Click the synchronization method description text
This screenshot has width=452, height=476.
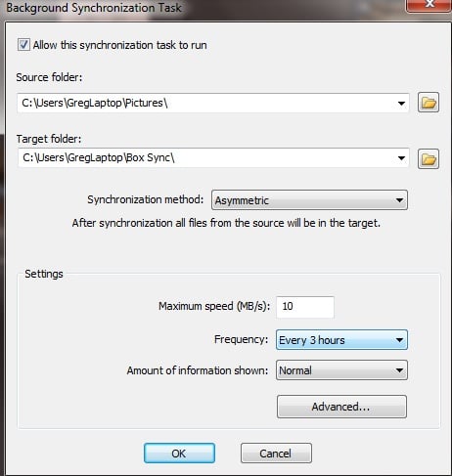coord(226,223)
